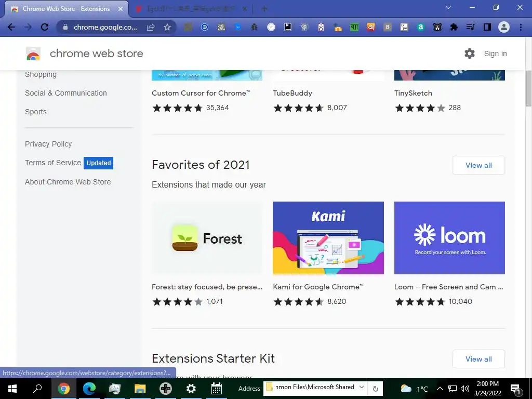Screen dimensions: 532x399
Task: View all Favorites of 2021
Action: (478, 165)
